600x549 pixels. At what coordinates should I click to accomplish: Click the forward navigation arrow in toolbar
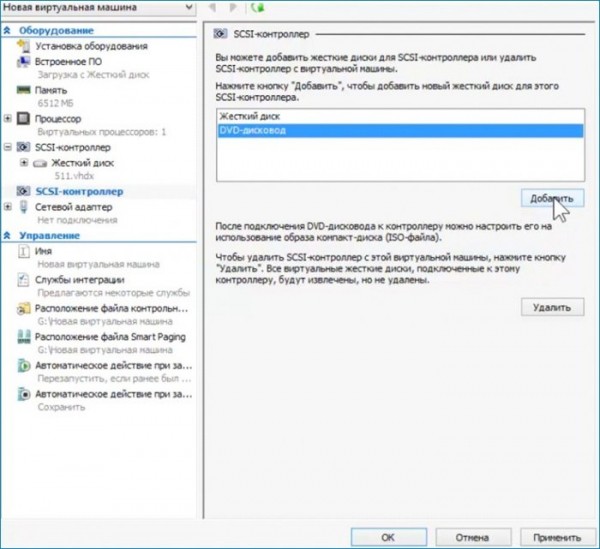[x=233, y=7]
